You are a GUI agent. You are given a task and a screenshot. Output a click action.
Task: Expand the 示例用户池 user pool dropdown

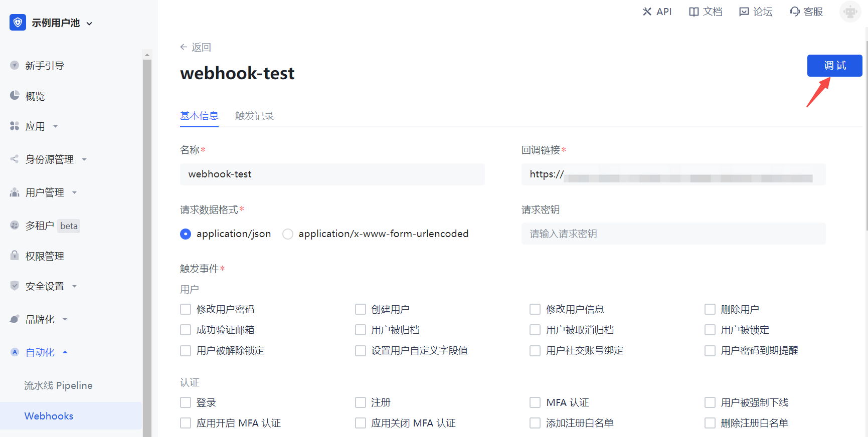tap(89, 23)
